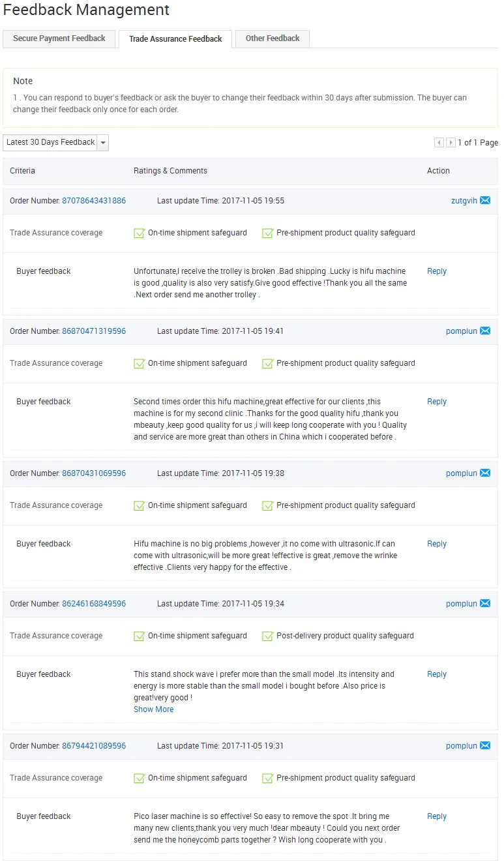The height and width of the screenshot is (864, 504).
Task: Click the mail icon for order 86870431069596
Action: 485,473
